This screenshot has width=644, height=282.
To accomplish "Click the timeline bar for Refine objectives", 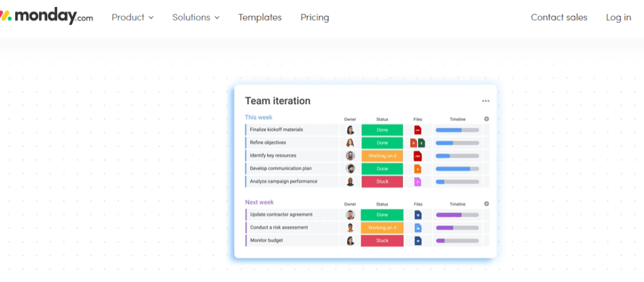I will [x=457, y=143].
